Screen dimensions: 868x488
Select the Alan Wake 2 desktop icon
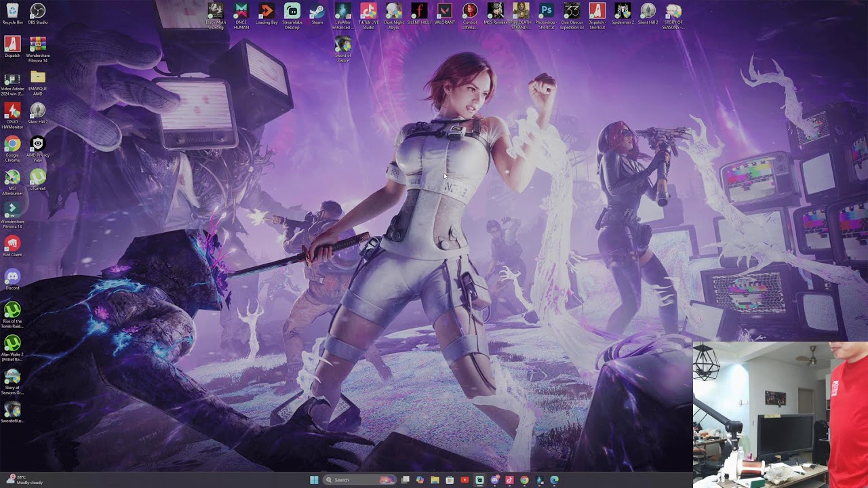(12, 348)
